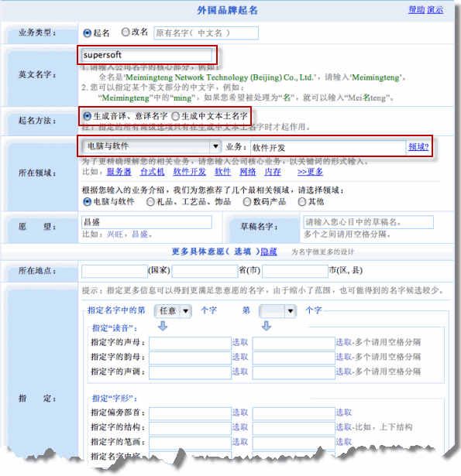This screenshot has height=476, width=461.
Task: Click 选取 next to 指定字的声母 first field
Action: [x=240, y=342]
